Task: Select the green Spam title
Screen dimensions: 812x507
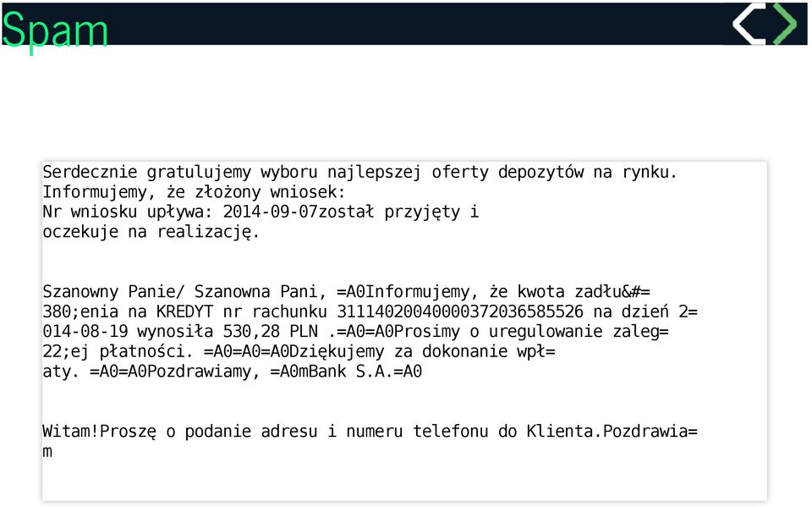Action: [55, 31]
